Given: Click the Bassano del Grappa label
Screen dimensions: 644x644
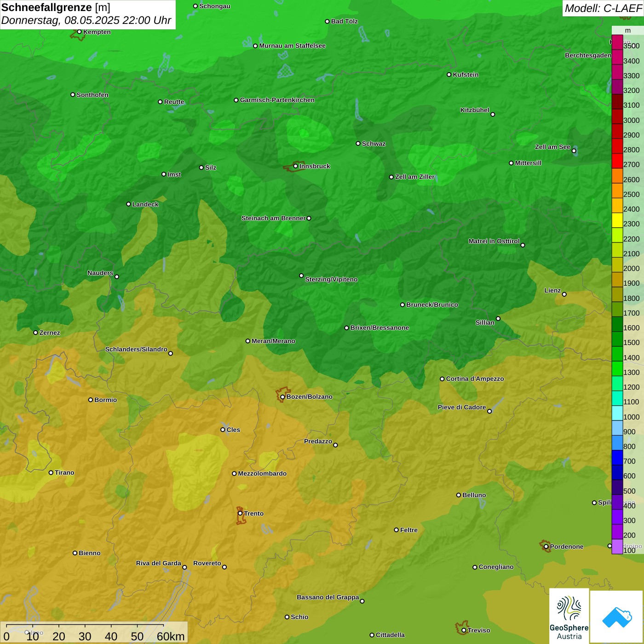Looking at the screenshot, I should click(x=328, y=597).
